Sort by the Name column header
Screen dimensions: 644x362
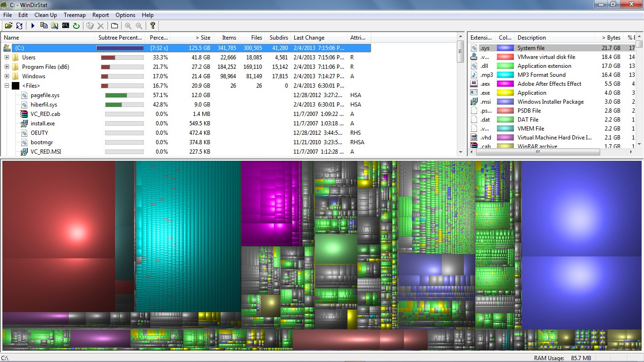coord(48,38)
